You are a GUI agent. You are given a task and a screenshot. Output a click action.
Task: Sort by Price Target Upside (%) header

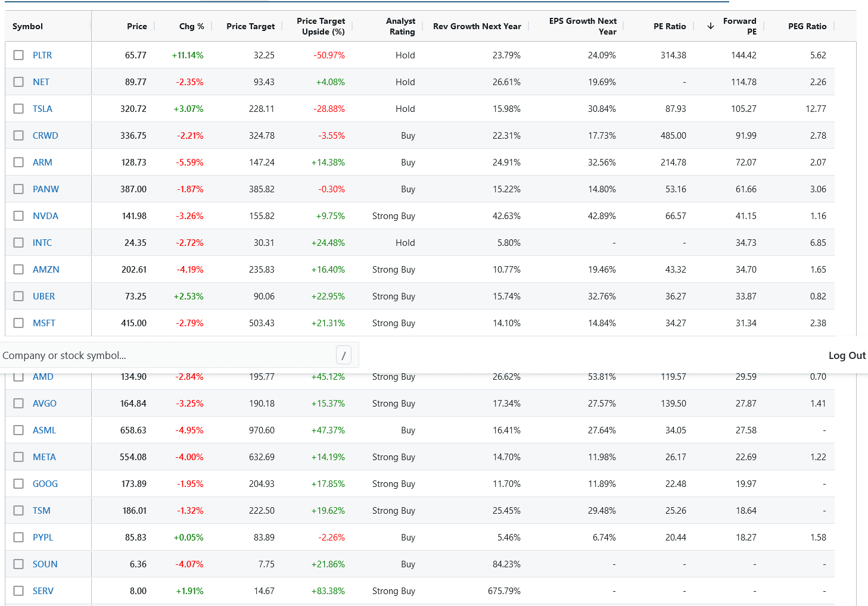point(321,26)
